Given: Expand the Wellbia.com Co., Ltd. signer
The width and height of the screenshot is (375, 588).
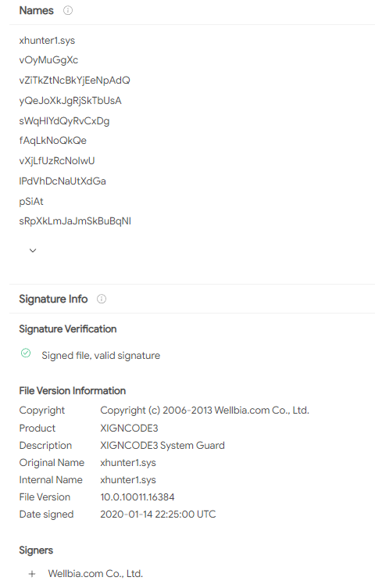Looking at the screenshot, I should pyautogui.click(x=32, y=574).
